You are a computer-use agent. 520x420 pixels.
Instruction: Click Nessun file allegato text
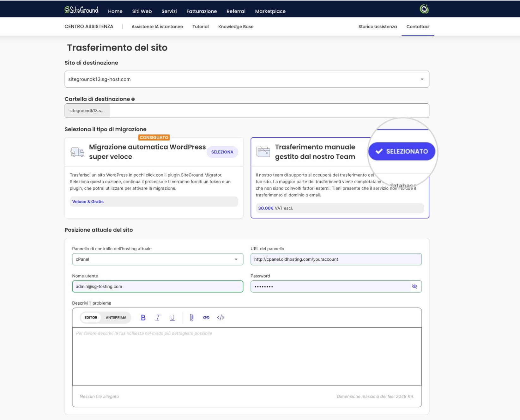pos(99,396)
